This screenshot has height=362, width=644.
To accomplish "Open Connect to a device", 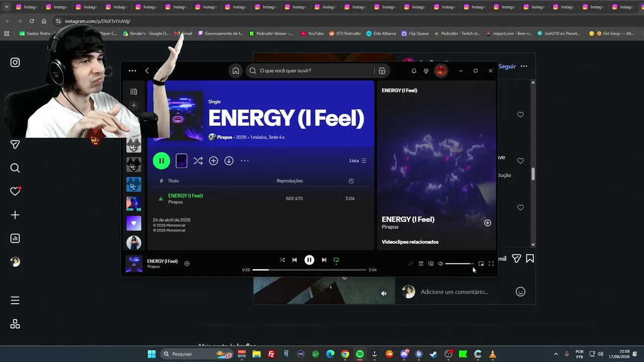I will coord(431,263).
